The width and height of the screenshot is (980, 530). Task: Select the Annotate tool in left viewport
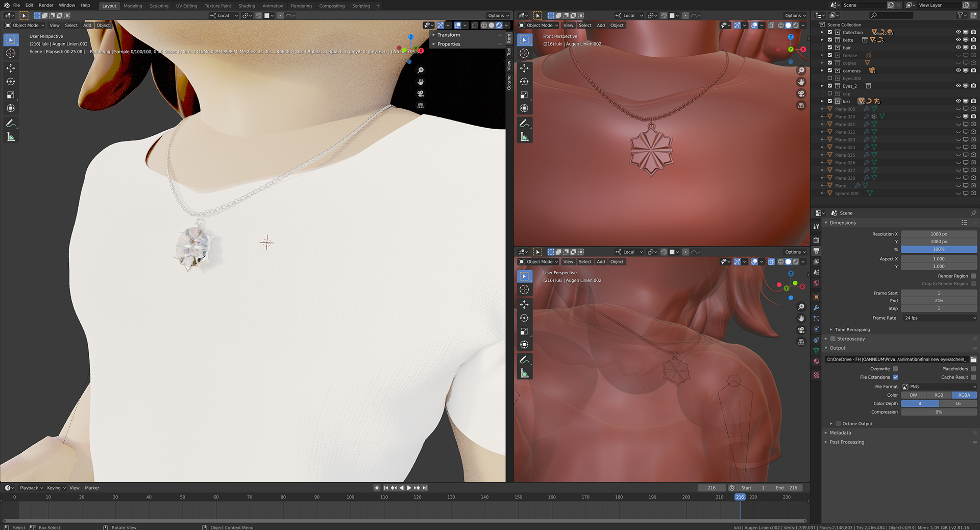click(x=11, y=124)
